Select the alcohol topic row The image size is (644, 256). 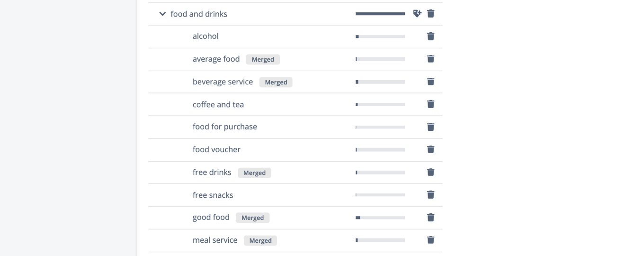pos(206,36)
